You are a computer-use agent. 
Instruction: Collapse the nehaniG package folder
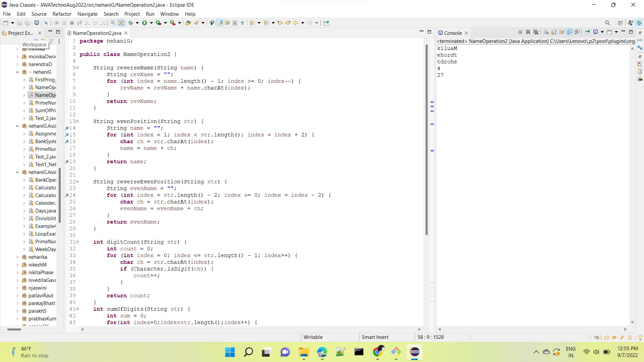[17, 72]
